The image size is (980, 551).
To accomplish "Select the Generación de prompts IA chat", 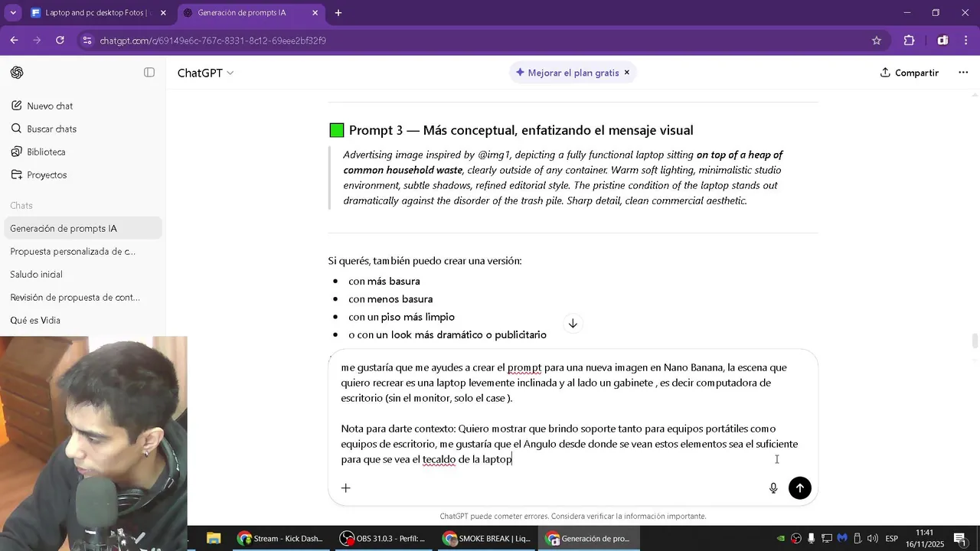I will (83, 229).
